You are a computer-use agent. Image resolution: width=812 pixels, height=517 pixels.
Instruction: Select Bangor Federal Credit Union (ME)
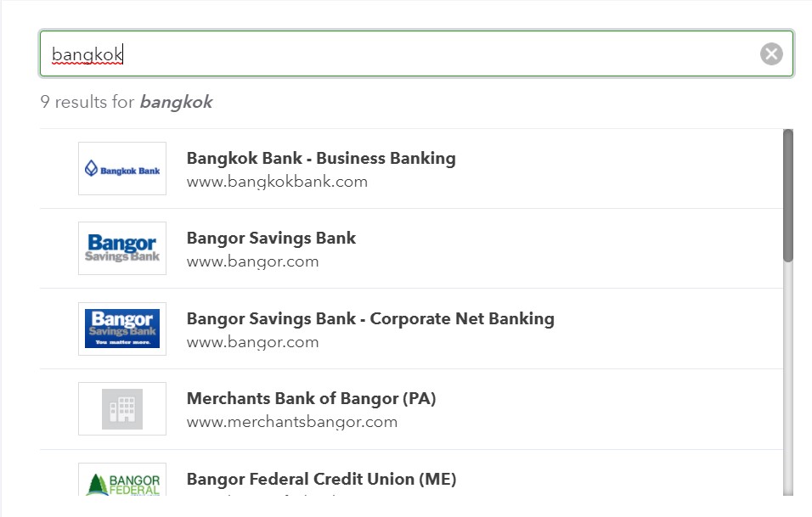pyautogui.click(x=321, y=480)
